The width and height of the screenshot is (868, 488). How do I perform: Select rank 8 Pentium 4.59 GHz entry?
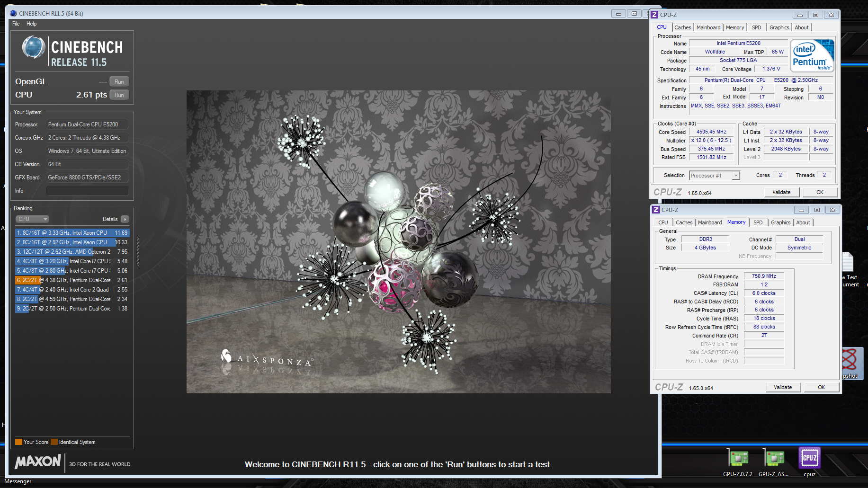click(72, 299)
